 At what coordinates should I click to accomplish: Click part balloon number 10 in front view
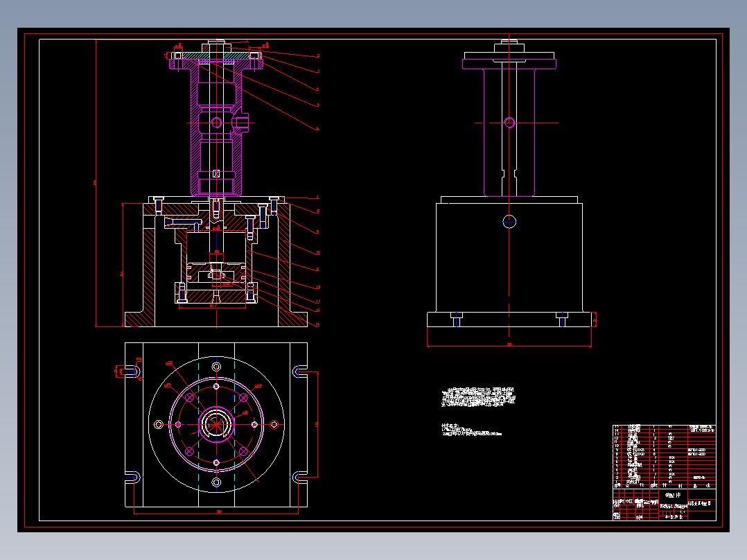318,252
